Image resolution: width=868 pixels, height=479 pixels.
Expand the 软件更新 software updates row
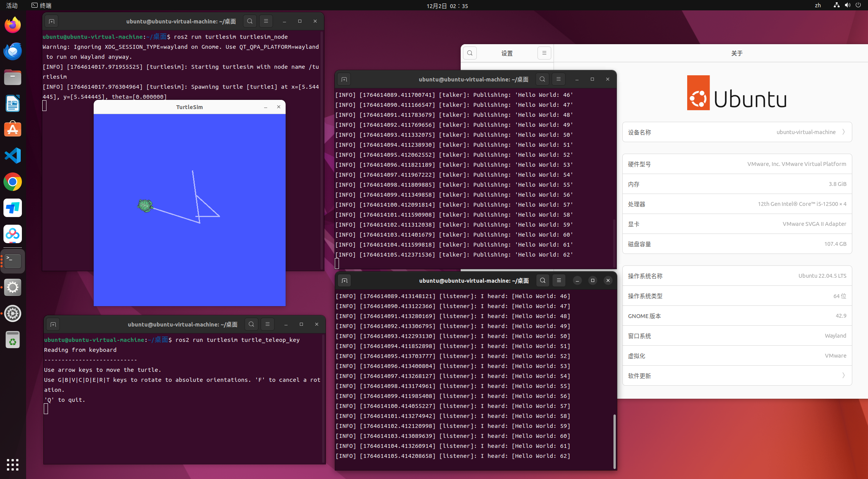coord(737,376)
